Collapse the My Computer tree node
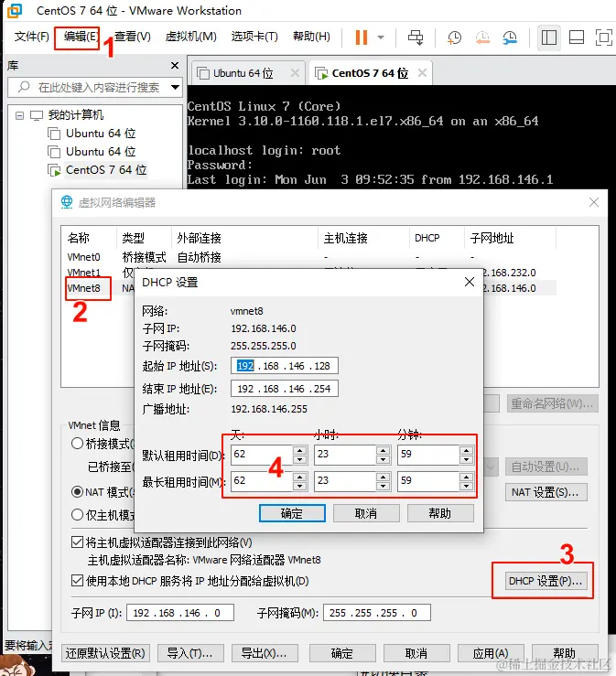The height and width of the screenshot is (676, 616). tap(19, 115)
